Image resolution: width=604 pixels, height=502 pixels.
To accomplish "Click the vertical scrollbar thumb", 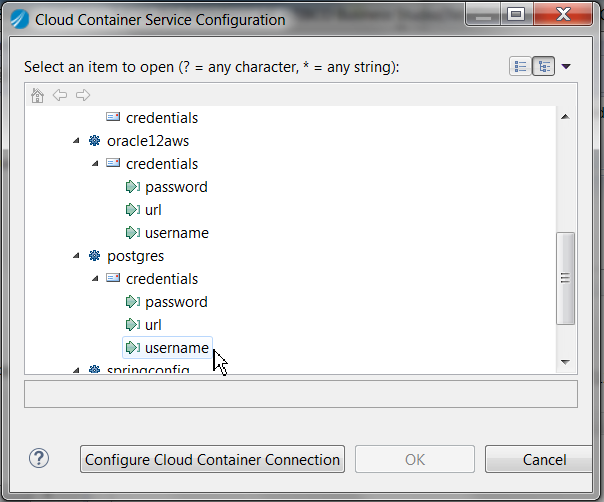I will 565,278.
